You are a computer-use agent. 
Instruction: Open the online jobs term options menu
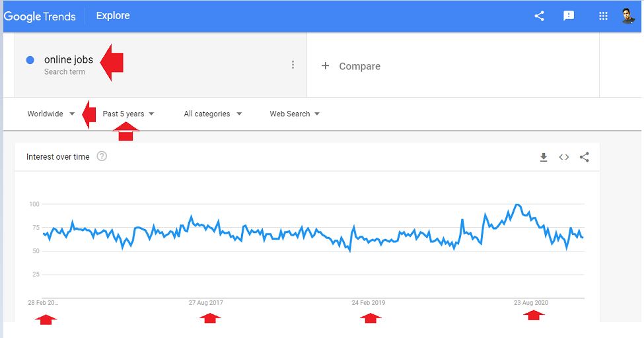pyautogui.click(x=293, y=65)
